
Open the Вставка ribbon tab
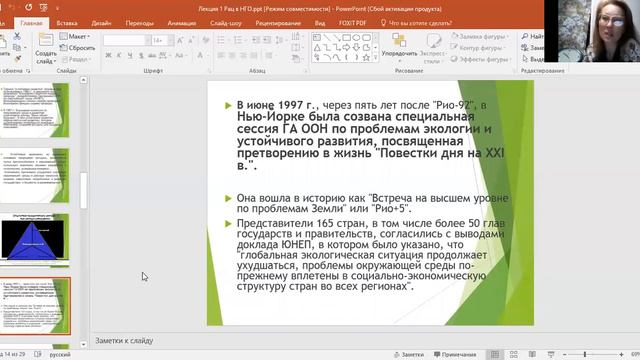(67, 23)
